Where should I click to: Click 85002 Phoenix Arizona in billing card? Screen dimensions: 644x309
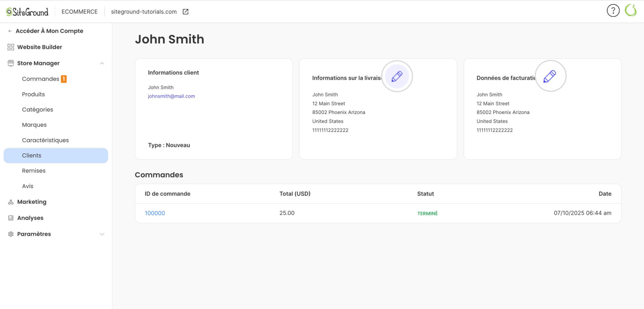point(503,112)
